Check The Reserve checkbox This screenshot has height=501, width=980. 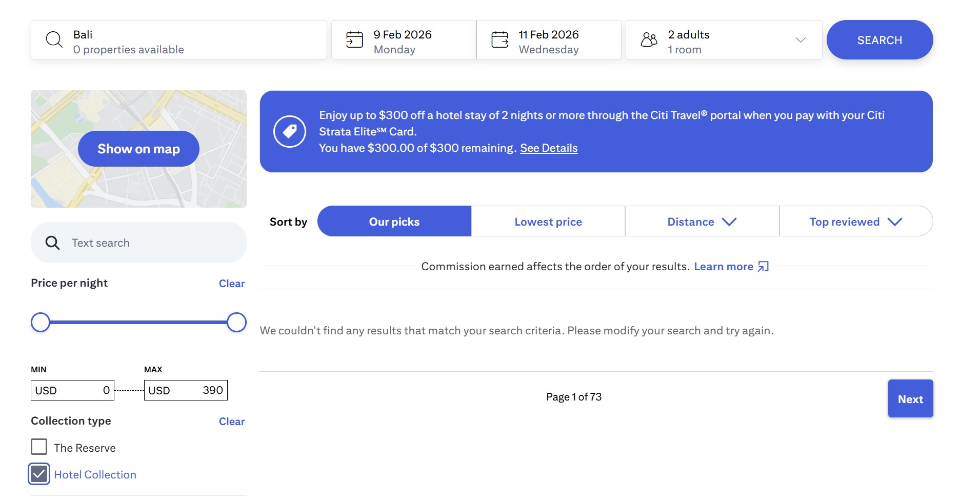coord(39,447)
